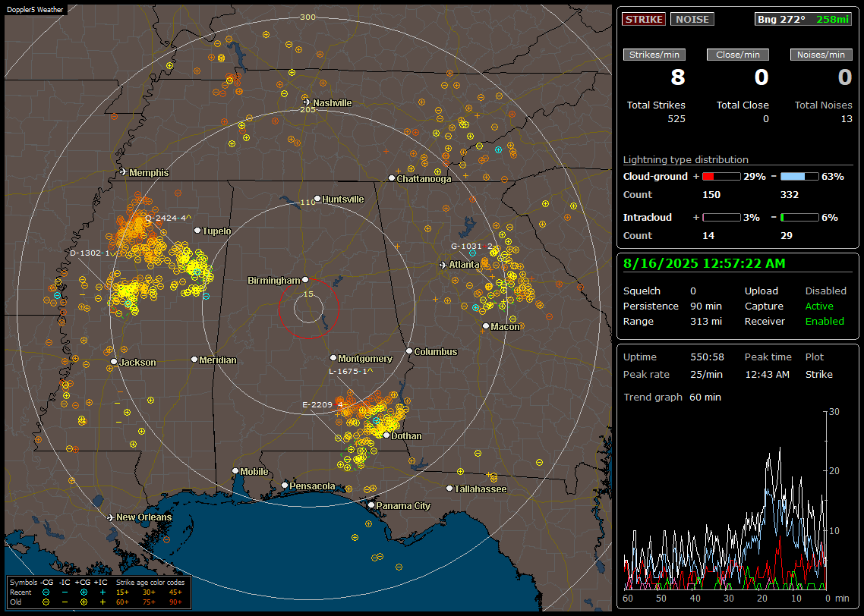Click the Montgomery city dot
Screen dimensions: 864x616
click(x=333, y=358)
